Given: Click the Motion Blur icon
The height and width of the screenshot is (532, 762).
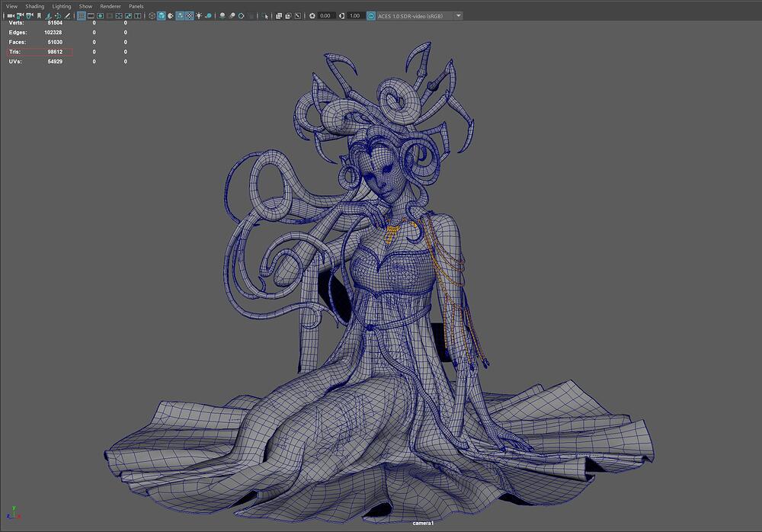Looking at the screenshot, I should click(232, 15).
